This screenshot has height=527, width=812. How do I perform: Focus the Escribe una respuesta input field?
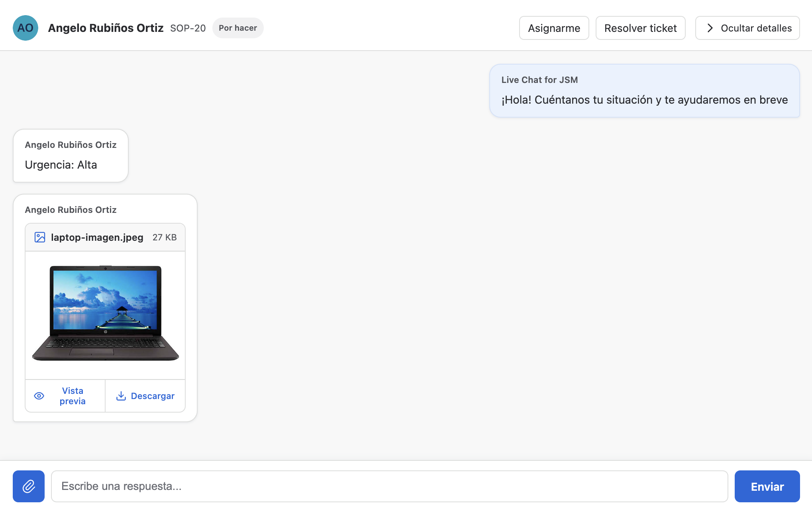389,486
